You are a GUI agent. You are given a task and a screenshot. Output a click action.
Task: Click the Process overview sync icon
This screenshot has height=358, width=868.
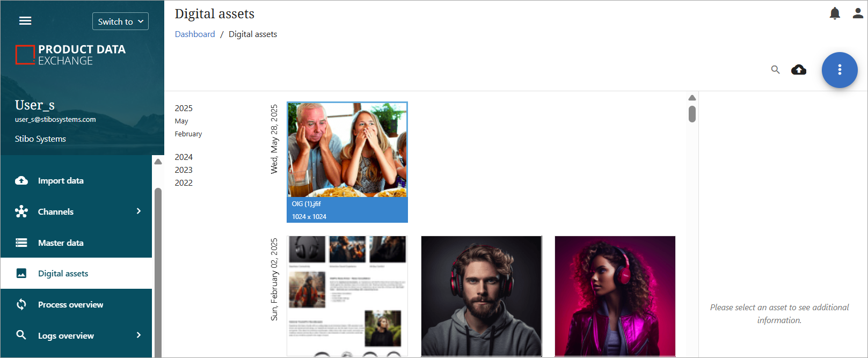pyautogui.click(x=21, y=304)
